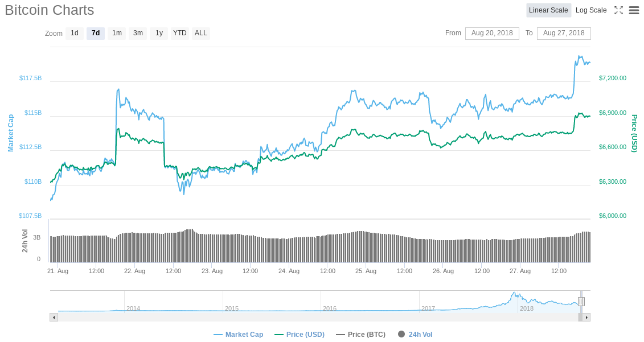Click the navigator scrollbar thumb
Image resolution: width=644 pixels, height=342 pixels.
(x=580, y=318)
